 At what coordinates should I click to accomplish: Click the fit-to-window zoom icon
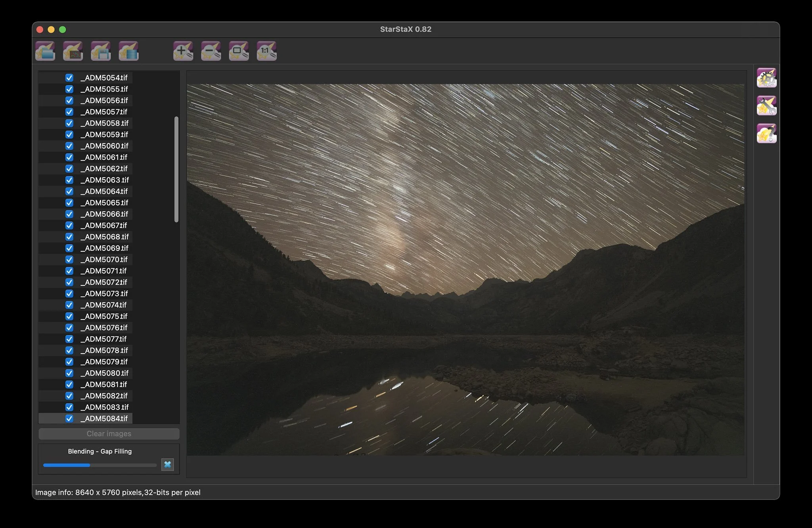(239, 51)
